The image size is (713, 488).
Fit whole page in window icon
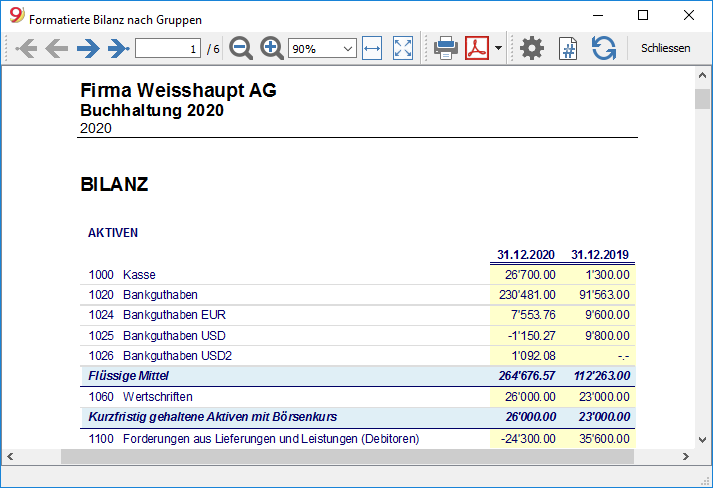(403, 48)
